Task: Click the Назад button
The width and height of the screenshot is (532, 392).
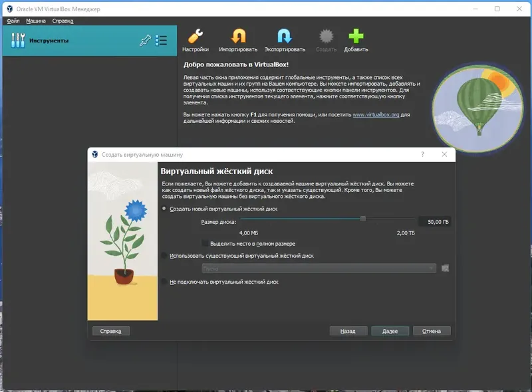Action: pyautogui.click(x=348, y=332)
